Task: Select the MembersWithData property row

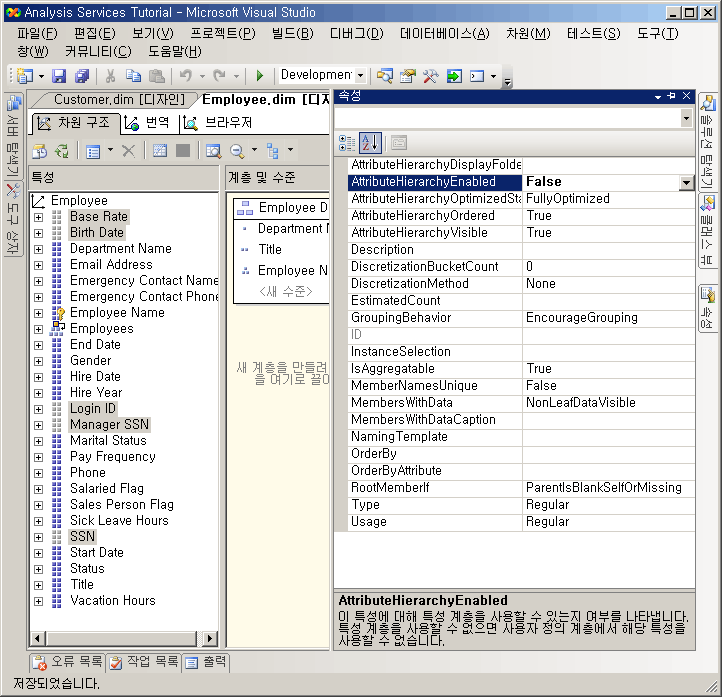Action: 521,403
